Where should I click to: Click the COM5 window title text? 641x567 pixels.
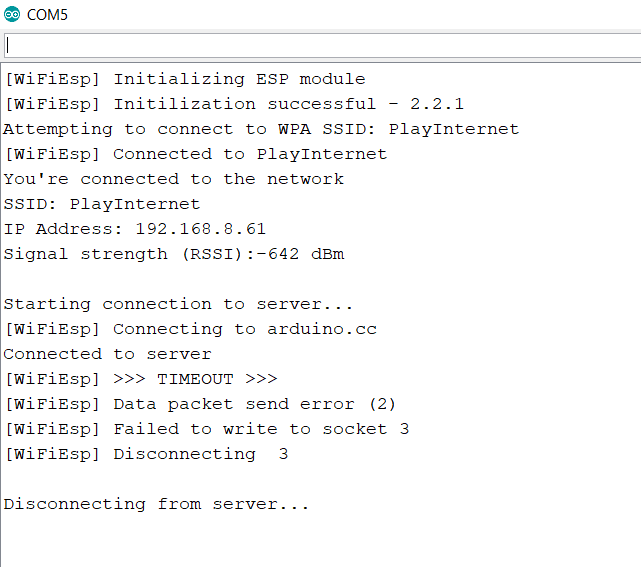(x=47, y=15)
